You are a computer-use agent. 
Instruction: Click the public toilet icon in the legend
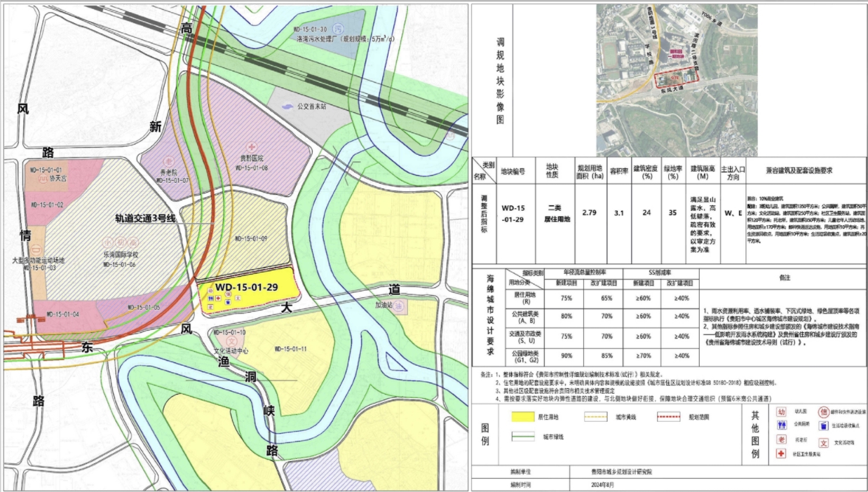point(781,425)
